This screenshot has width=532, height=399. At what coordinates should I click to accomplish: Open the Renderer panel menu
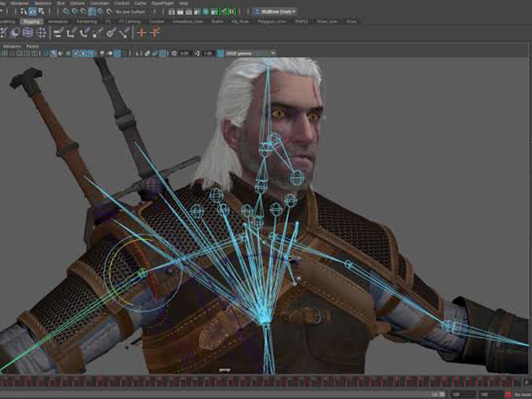pyautogui.click(x=12, y=46)
